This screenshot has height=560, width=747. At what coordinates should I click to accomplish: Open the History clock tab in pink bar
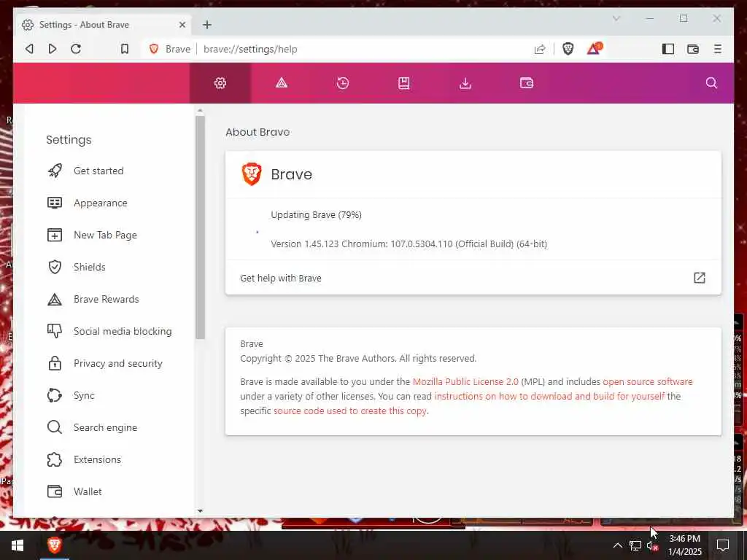(x=343, y=83)
